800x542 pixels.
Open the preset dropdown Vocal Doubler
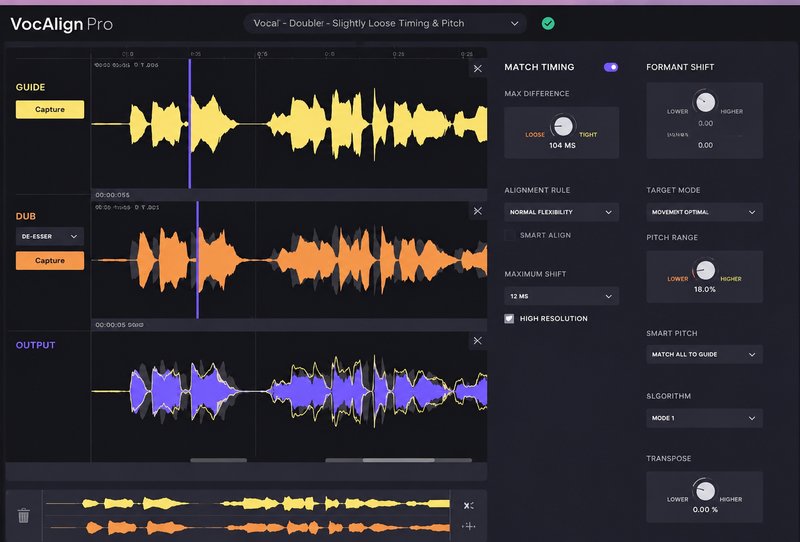385,23
